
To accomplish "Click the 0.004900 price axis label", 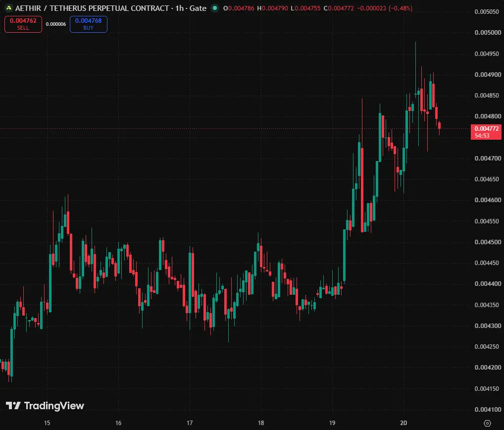I will click(x=488, y=74).
